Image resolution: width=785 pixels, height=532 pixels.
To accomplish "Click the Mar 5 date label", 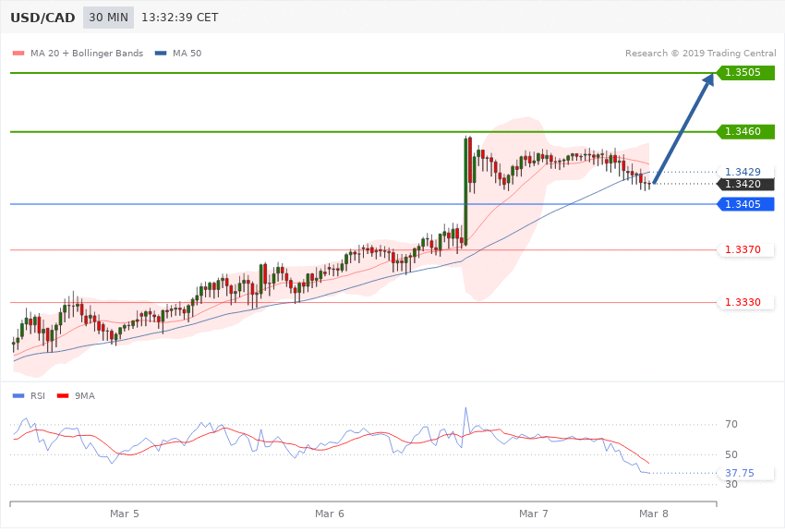I will tap(124, 514).
